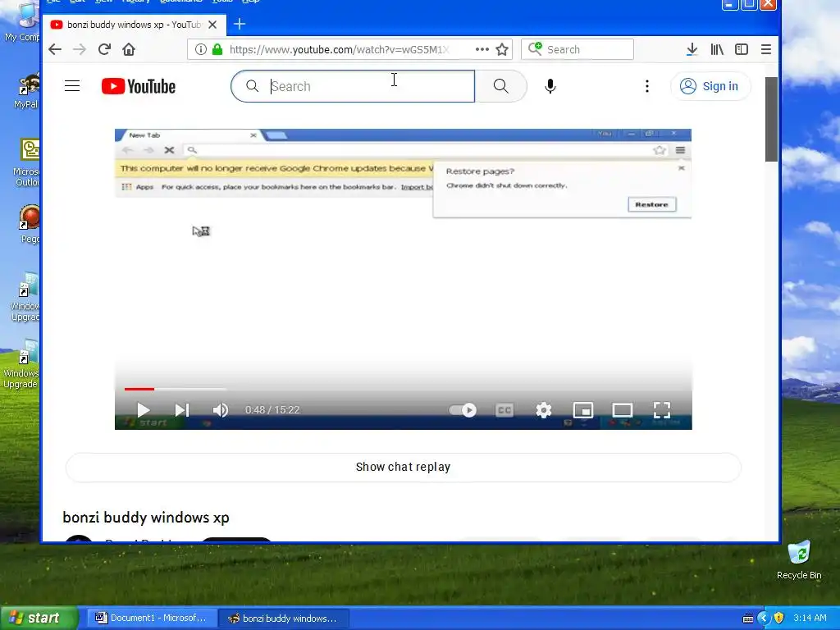Open video settings gear
Image resolution: width=840 pixels, height=630 pixels.
coord(544,410)
